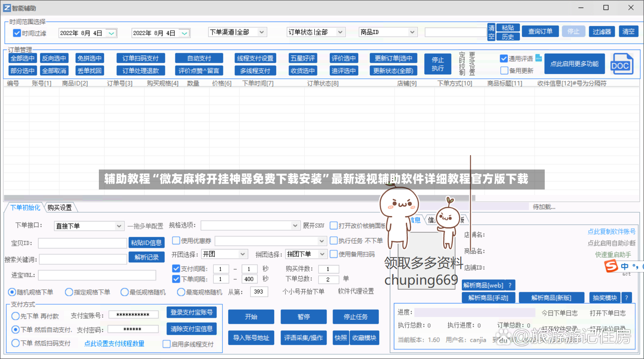
Task: Check 打开改价核销面板 option
Action: pyautogui.click(x=333, y=225)
